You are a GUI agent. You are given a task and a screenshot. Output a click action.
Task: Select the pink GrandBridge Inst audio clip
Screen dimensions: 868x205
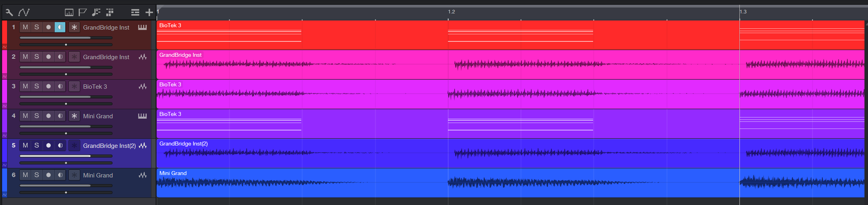pyautogui.click(x=510, y=65)
